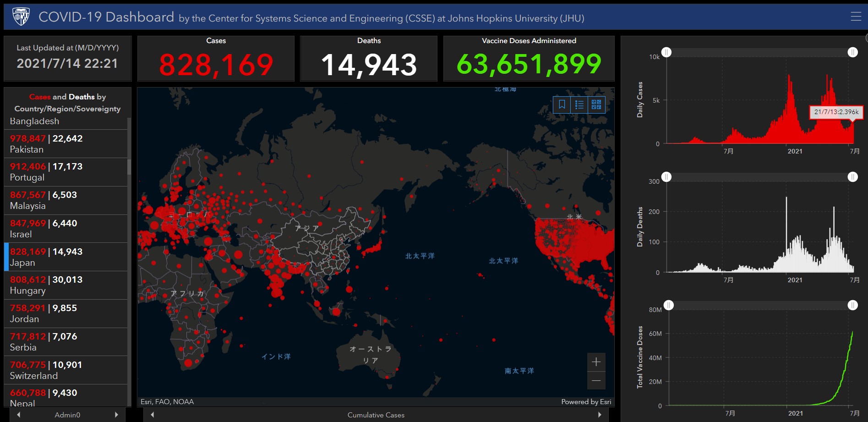
Task: Zoom out on the map
Action: click(x=596, y=381)
